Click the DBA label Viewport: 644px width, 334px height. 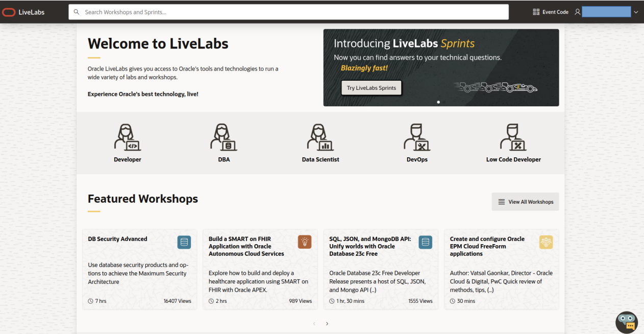[x=224, y=159]
